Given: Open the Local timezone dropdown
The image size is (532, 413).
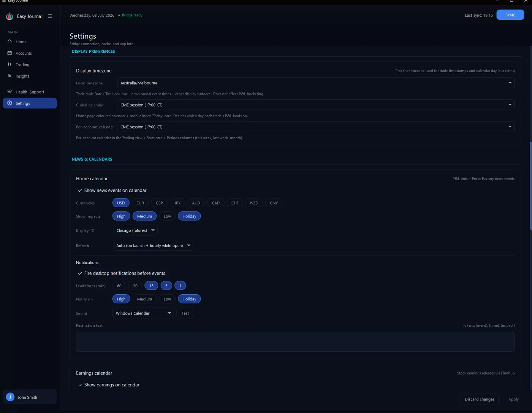Looking at the screenshot, I should [316, 83].
